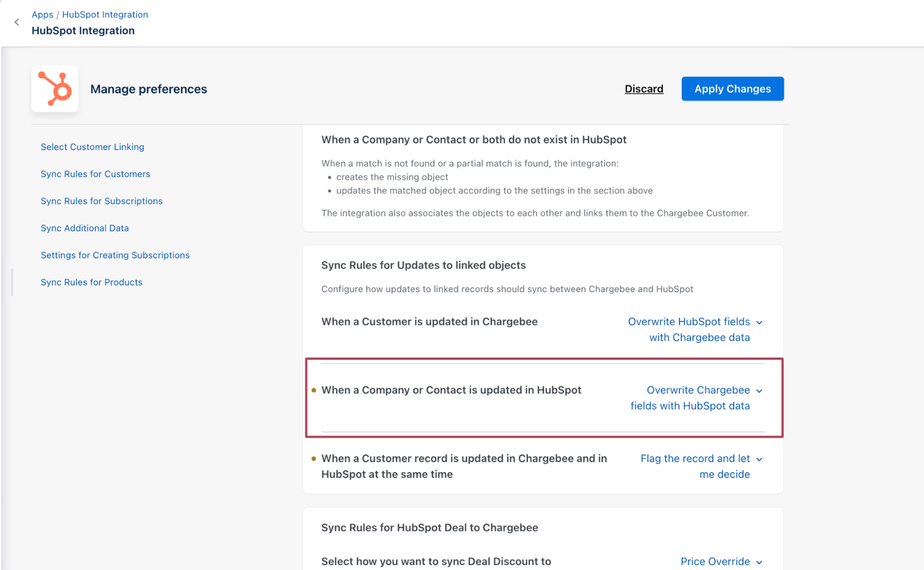The image size is (924, 570).
Task: Click the back arrow icon
Action: pos(17,22)
